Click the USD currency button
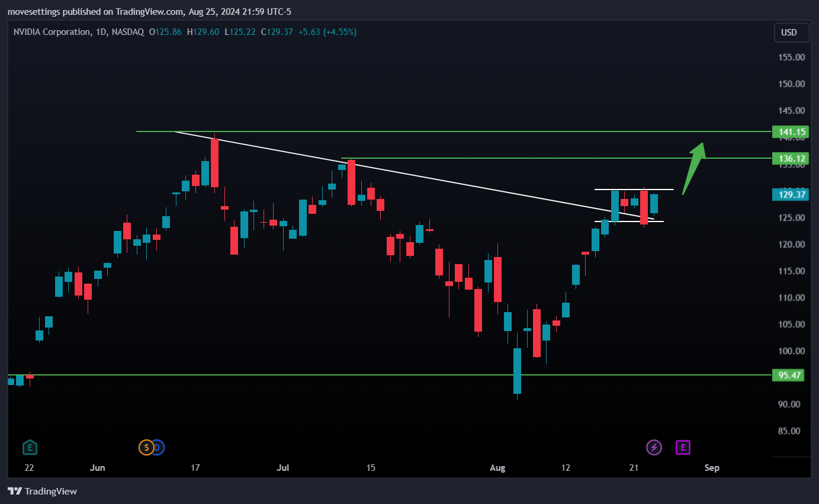819x504 pixels. [x=791, y=33]
